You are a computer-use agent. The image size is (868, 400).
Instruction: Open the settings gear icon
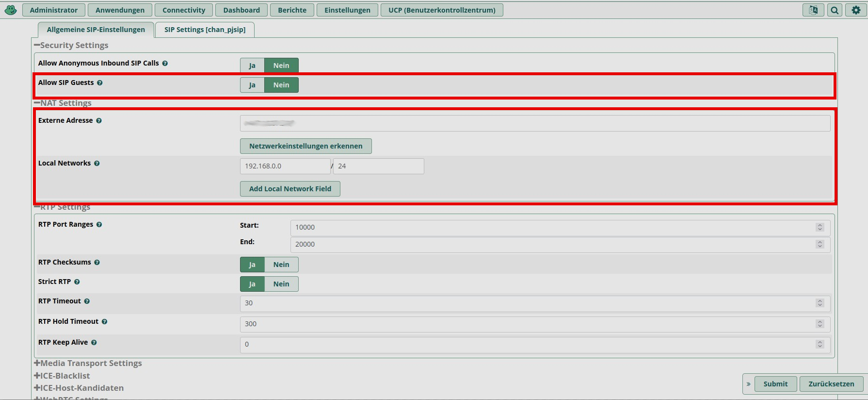tap(856, 10)
